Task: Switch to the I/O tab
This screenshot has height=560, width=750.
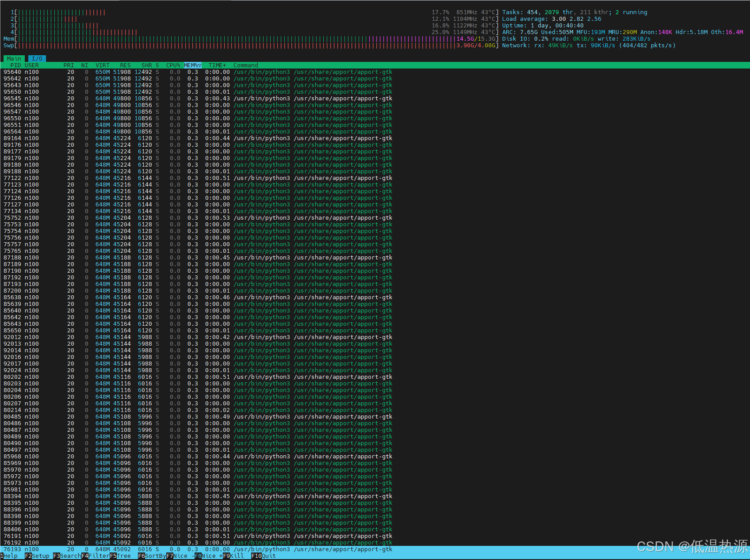Action: point(37,59)
